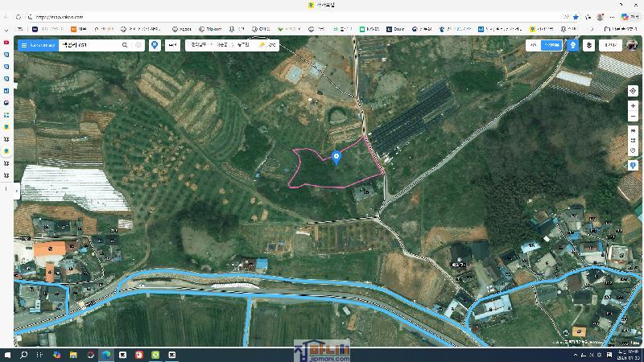Expand the weather and region info bar
644x362 pixels.
(x=233, y=46)
